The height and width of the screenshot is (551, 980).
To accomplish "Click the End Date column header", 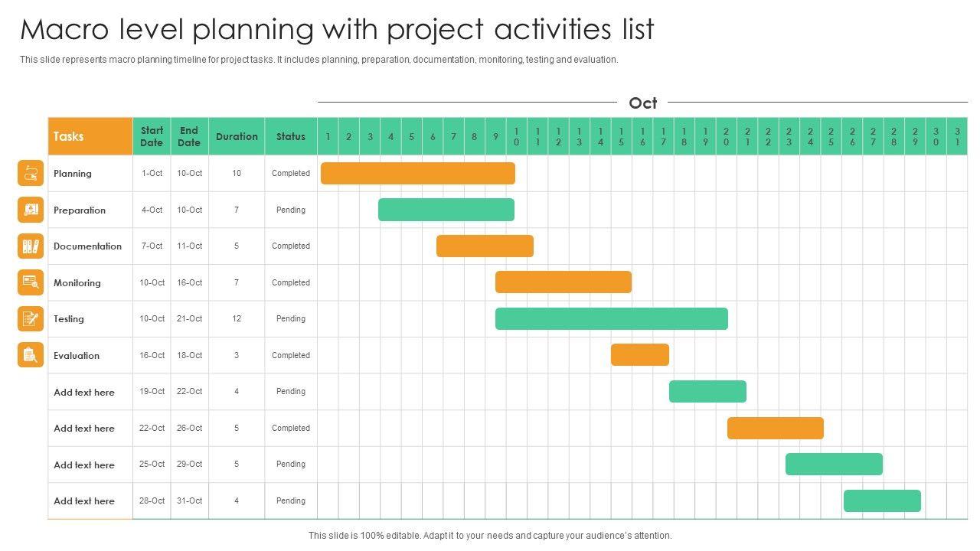I will click(x=189, y=136).
